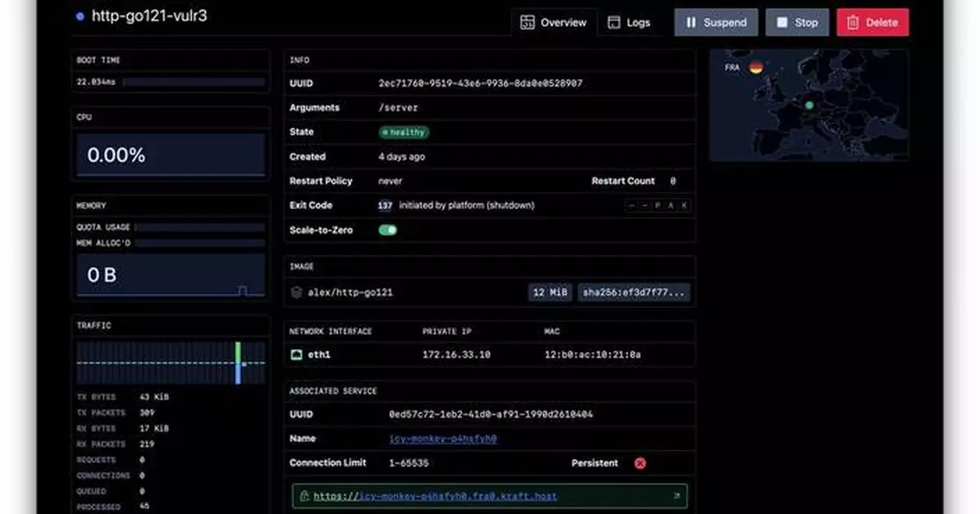Toggle the Scale-to-Zero switch
Screen dimensions: 980x514
coord(388,230)
